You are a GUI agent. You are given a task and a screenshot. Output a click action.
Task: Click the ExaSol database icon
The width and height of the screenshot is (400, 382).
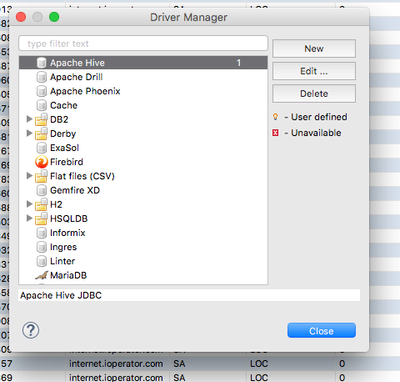tap(41, 148)
